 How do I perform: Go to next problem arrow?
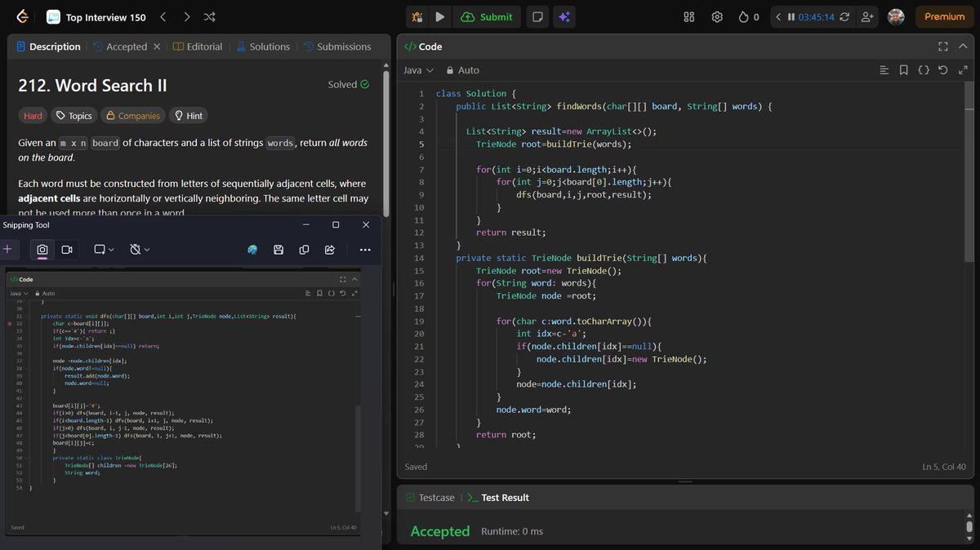(186, 16)
